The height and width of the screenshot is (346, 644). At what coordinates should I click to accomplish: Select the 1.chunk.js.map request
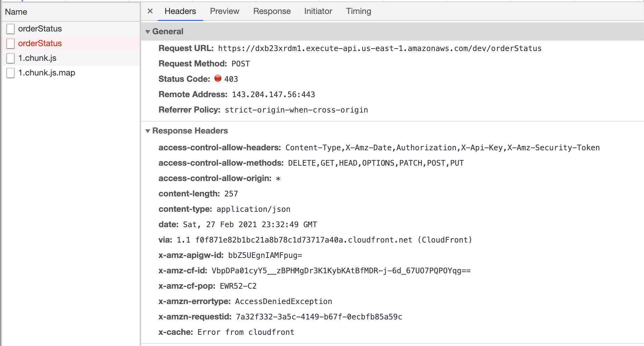pyautogui.click(x=71, y=73)
